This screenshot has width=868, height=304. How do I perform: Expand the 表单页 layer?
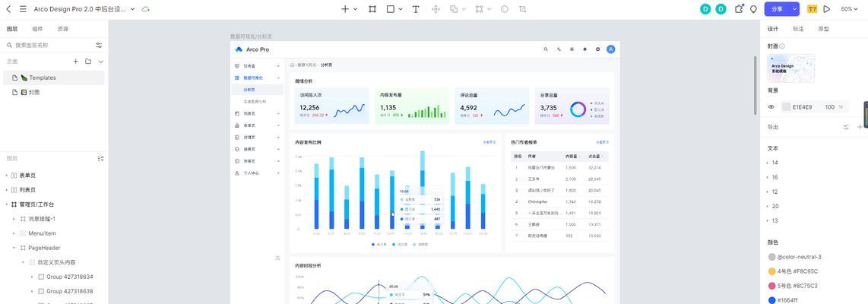coord(7,176)
